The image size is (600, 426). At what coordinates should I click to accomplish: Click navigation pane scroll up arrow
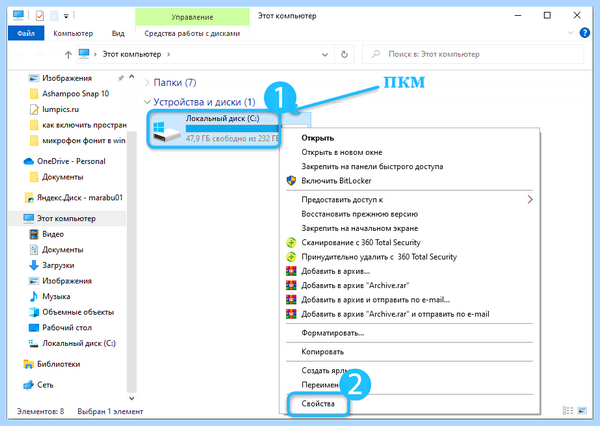(131, 77)
